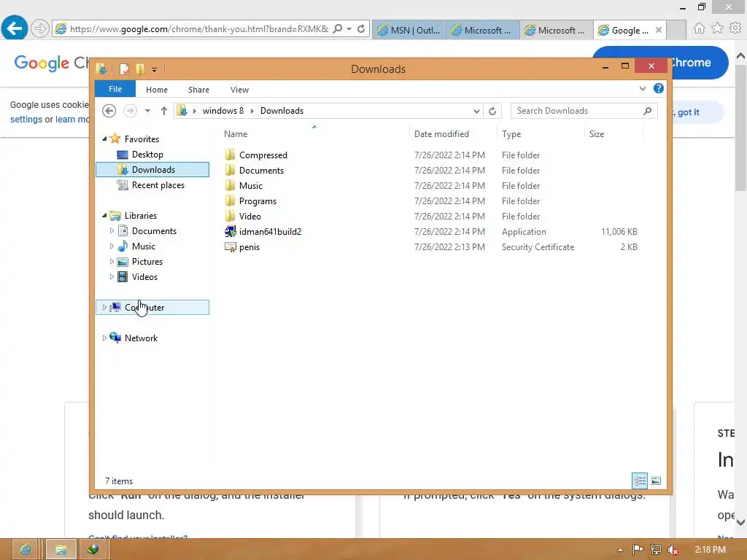Expand Documents library node
This screenshot has width=747, height=560.
pyautogui.click(x=112, y=231)
